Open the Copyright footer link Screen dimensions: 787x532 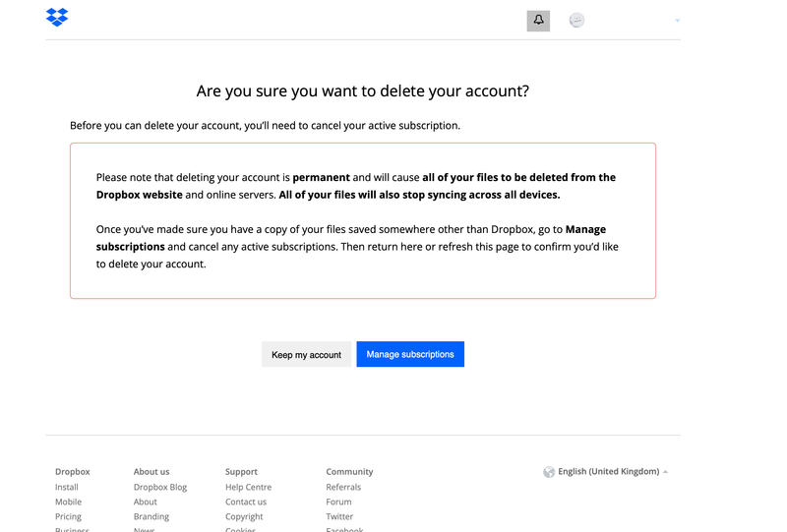[244, 516]
